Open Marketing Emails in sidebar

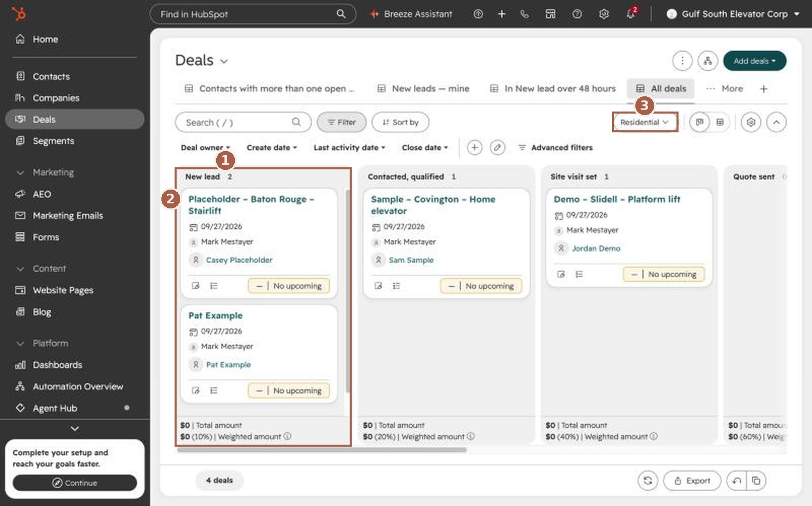tap(74, 215)
